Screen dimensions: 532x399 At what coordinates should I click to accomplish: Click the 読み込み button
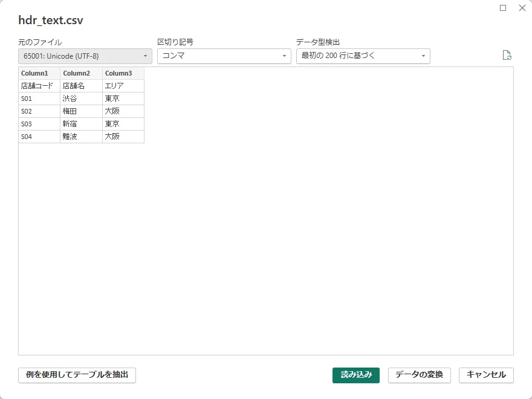pyautogui.click(x=356, y=375)
